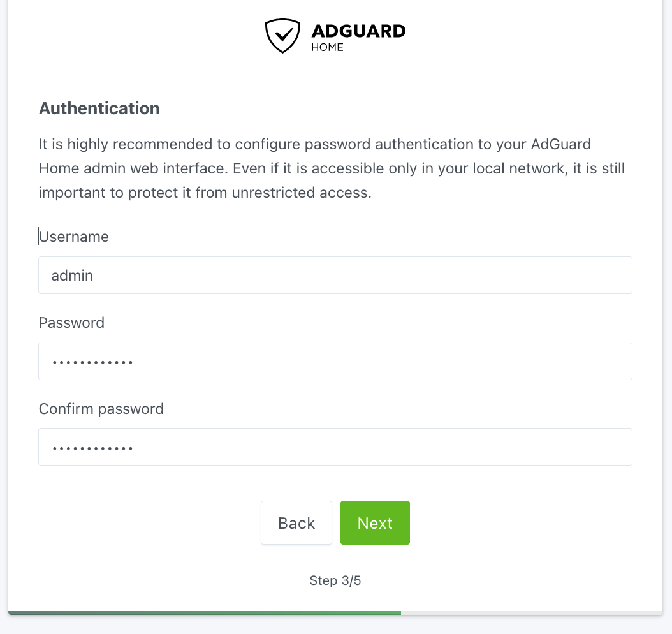Click the masked dots in Confirm password field
This screenshot has height=634, width=672.
click(92, 449)
